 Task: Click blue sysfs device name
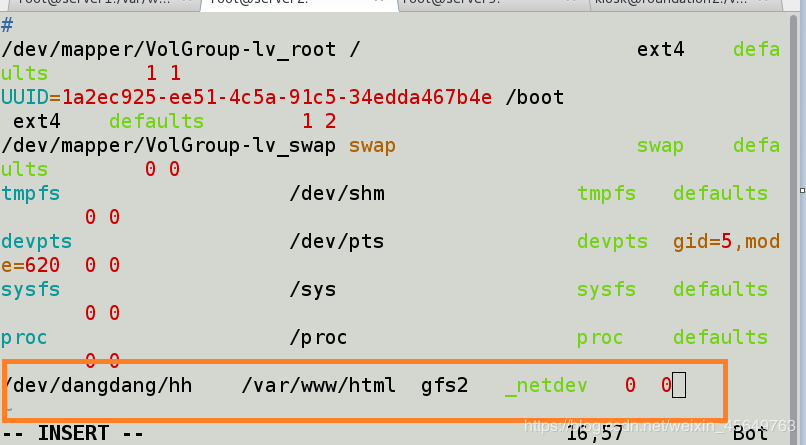[31, 290]
